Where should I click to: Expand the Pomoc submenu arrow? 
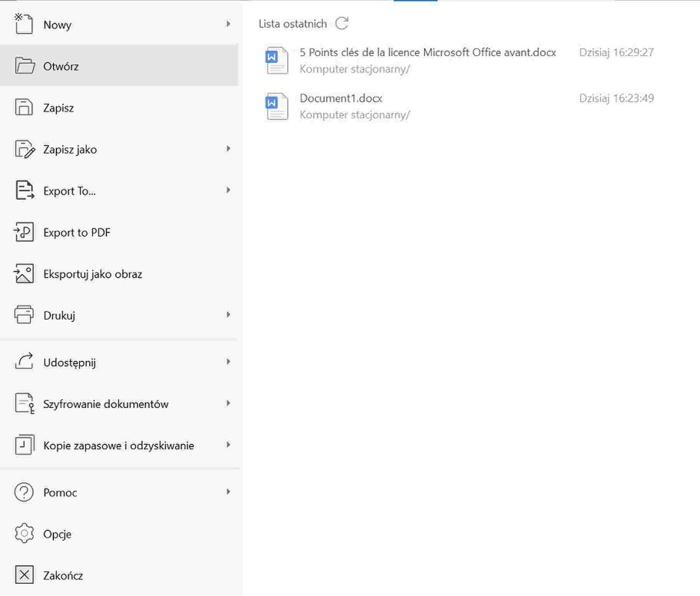[228, 492]
